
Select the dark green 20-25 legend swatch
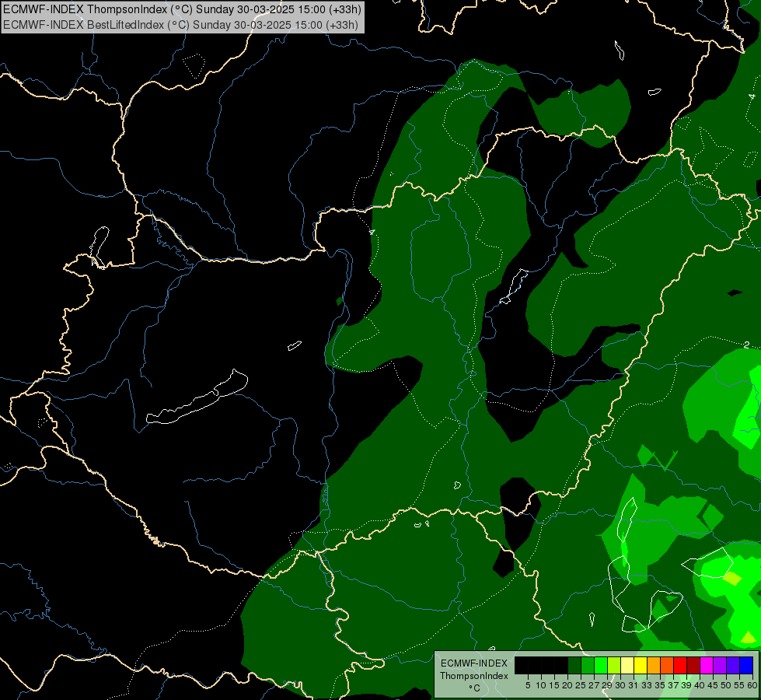point(574,665)
